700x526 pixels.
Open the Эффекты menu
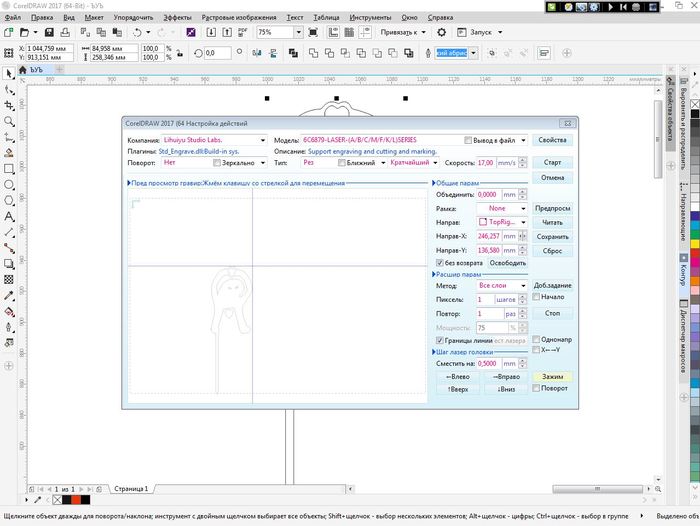[177, 18]
